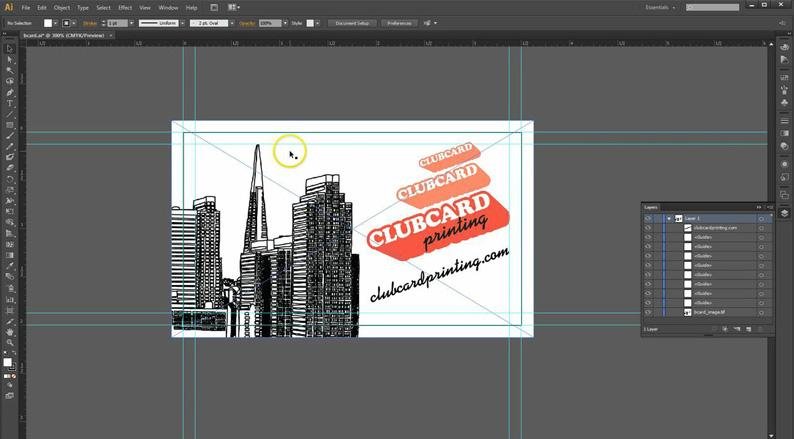Open the Object menu
Viewport: 794px width, 439px height.
(60, 7)
